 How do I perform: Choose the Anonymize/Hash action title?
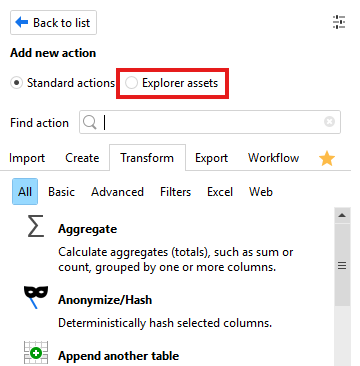coord(105,300)
